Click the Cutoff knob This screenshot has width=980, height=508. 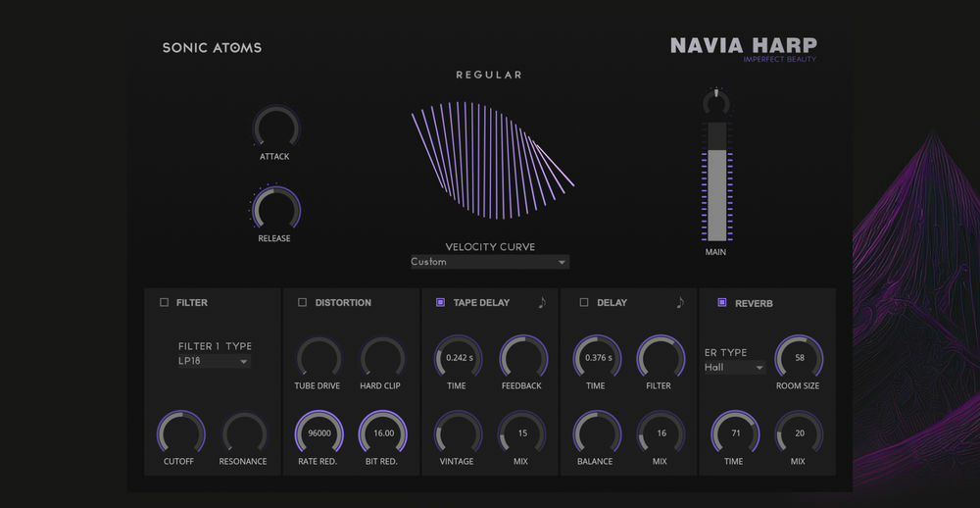point(181,432)
